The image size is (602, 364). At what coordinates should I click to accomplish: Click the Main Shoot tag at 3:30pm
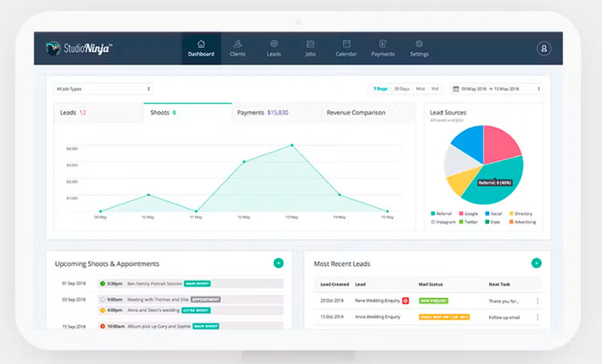point(197,284)
